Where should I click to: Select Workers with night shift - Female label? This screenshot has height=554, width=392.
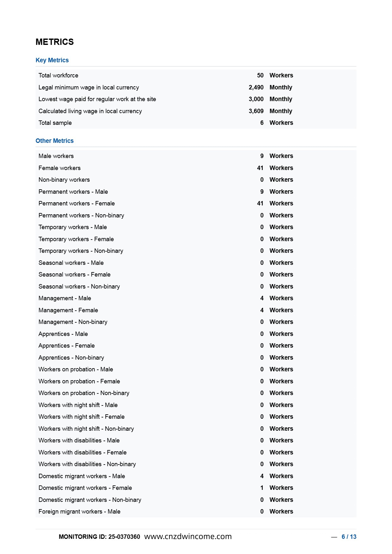click(x=82, y=417)
